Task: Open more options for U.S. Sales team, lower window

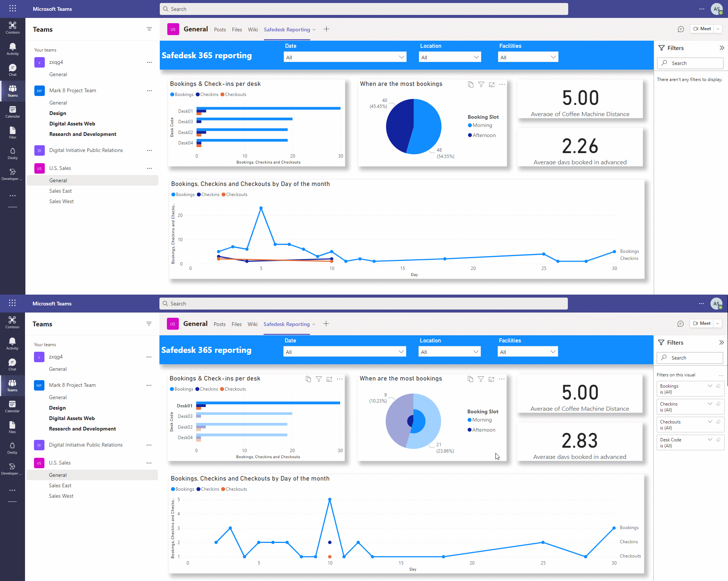Action: click(x=149, y=463)
